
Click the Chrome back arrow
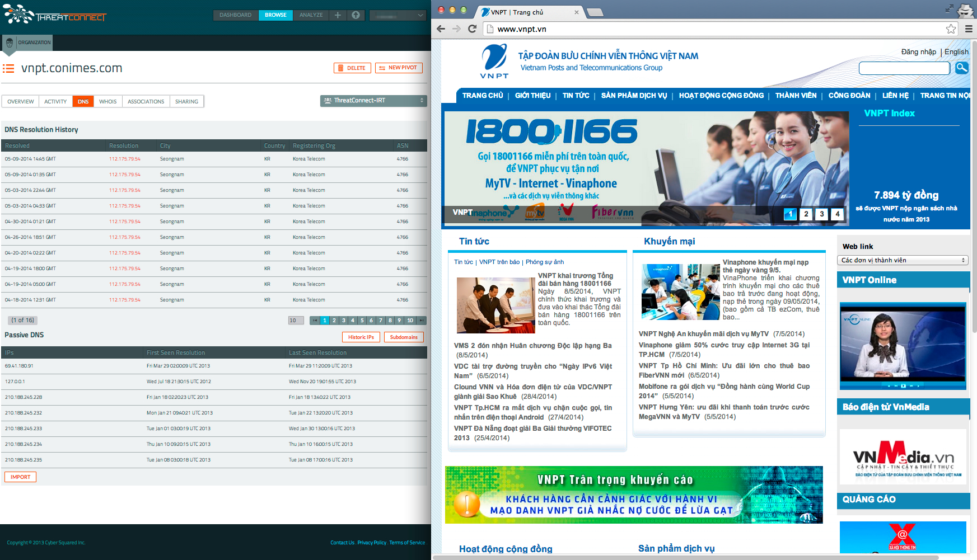coord(441,29)
